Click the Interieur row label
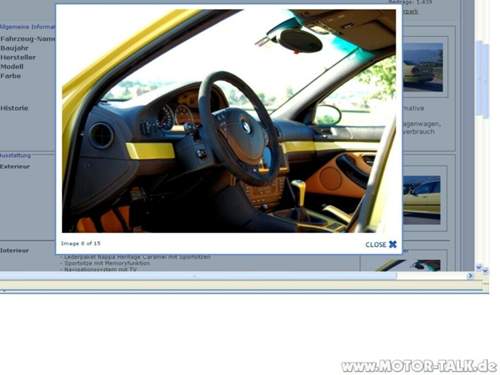 14,250
